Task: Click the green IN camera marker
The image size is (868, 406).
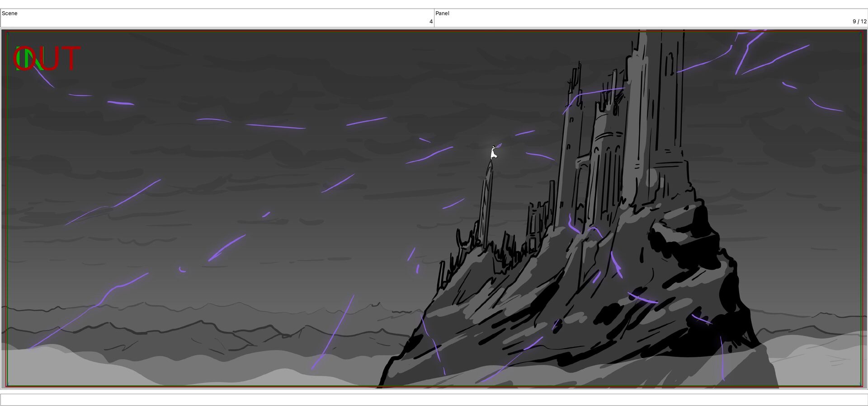Action: 28,59
